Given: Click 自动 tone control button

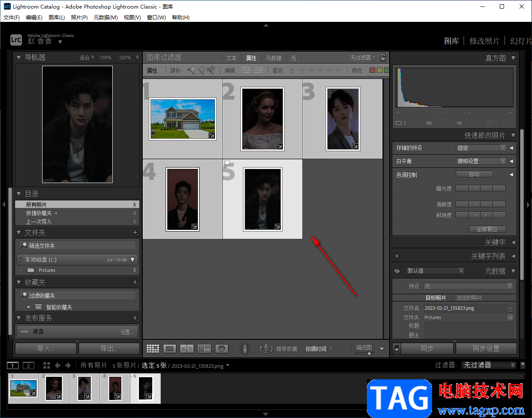Looking at the screenshot, I should point(474,174).
